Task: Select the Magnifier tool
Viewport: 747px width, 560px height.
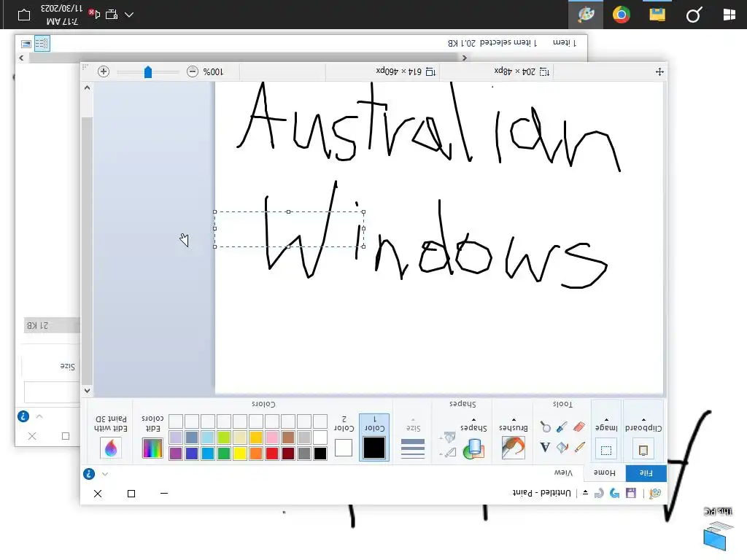Action: click(x=545, y=427)
